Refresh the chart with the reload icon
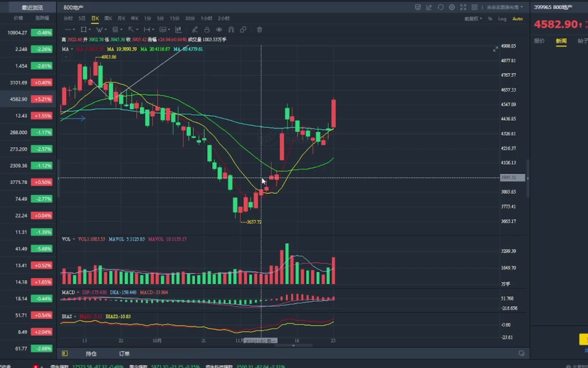 [441, 7]
